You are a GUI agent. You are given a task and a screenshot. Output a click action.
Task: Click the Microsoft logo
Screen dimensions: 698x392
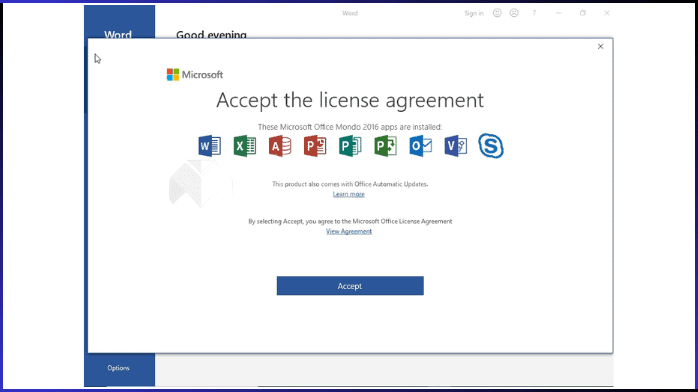(195, 75)
